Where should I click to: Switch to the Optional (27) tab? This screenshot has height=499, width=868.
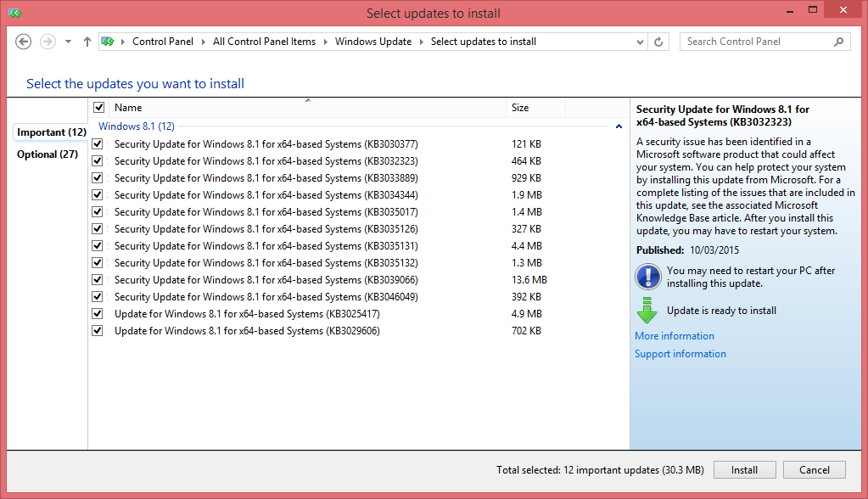(x=48, y=154)
